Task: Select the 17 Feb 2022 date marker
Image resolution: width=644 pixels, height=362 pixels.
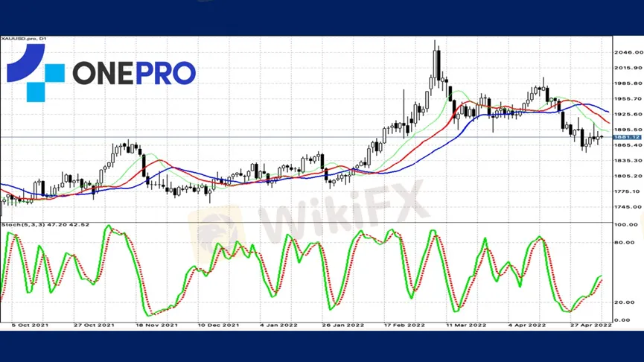Action: (x=404, y=326)
